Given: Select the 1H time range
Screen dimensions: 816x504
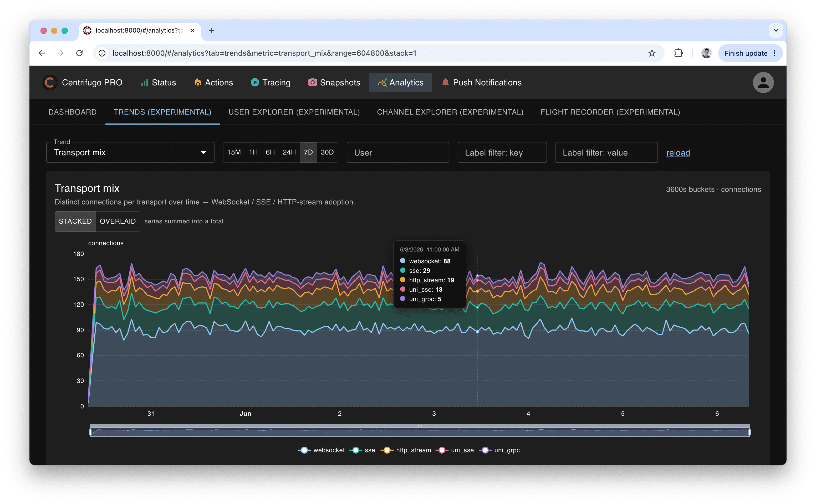Looking at the screenshot, I should pyautogui.click(x=253, y=152).
